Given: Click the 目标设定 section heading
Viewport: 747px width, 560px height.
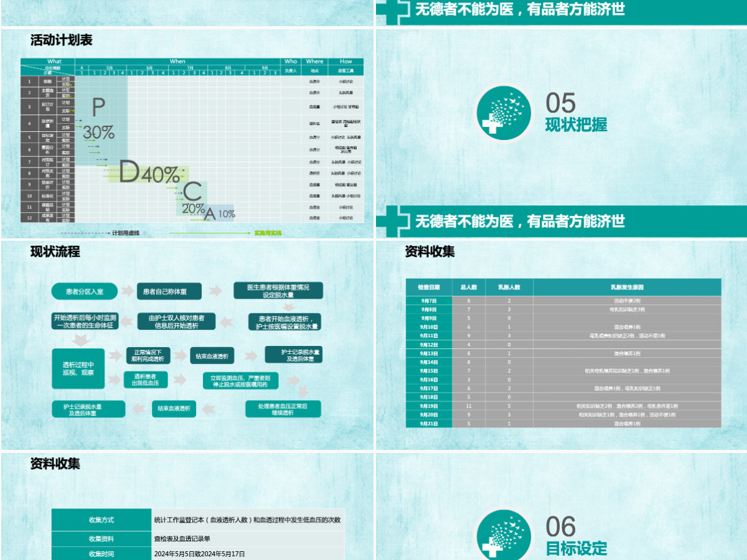Looking at the screenshot, I should pyautogui.click(x=576, y=548).
